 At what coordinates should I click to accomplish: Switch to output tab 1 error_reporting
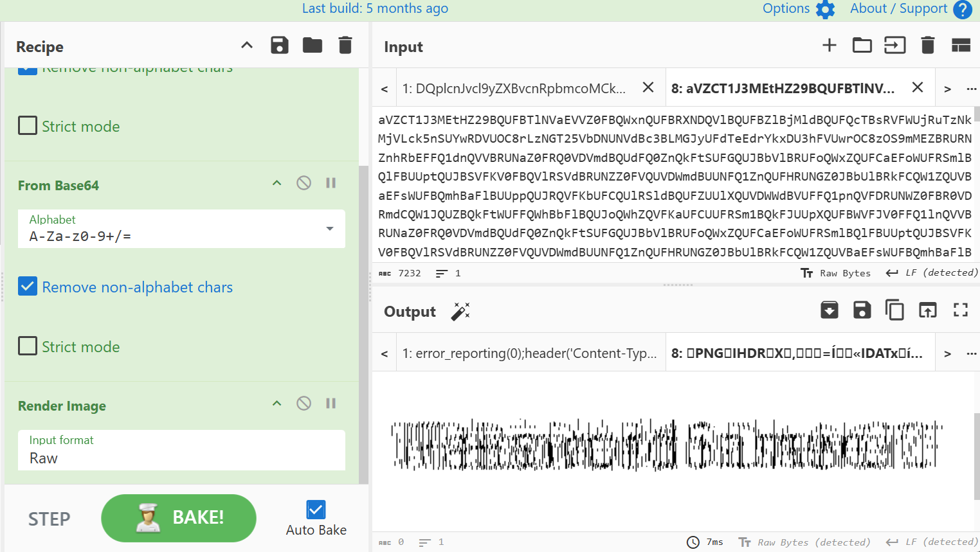(529, 353)
